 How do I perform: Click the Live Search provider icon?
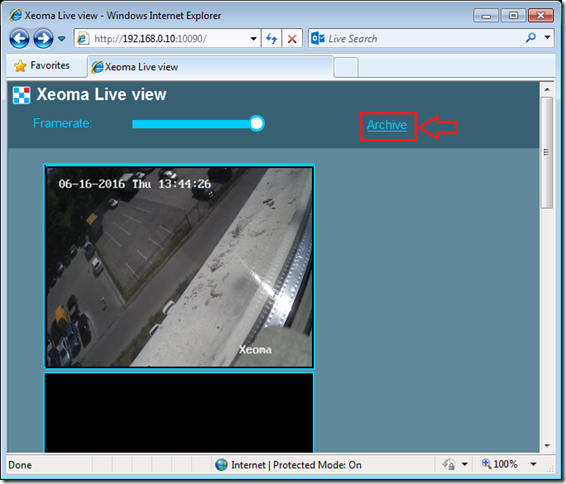318,38
